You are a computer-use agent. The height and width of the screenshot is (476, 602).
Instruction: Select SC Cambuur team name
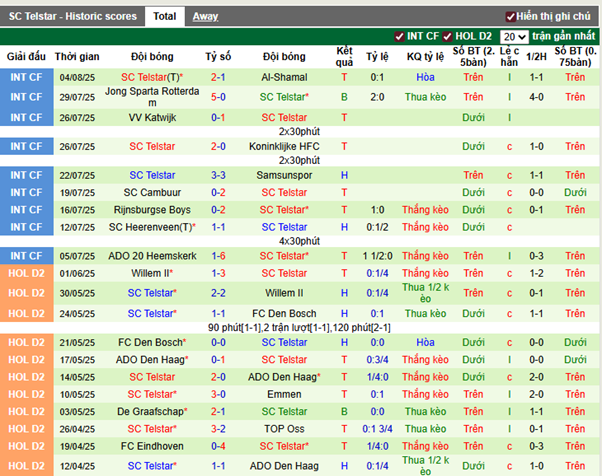[x=152, y=192]
